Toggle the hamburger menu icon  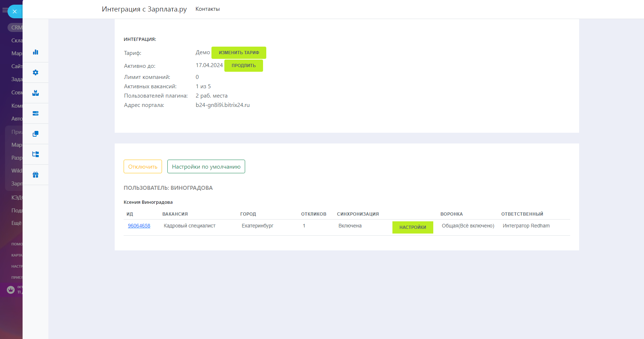click(x=5, y=10)
